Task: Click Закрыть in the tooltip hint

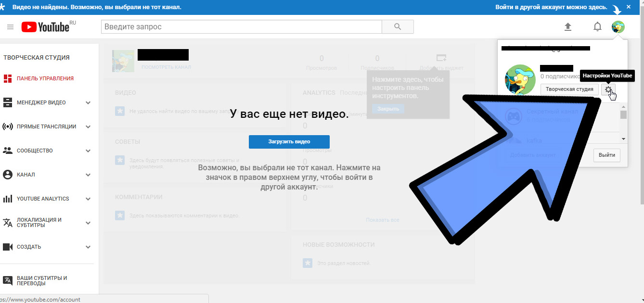Action: 388,109
